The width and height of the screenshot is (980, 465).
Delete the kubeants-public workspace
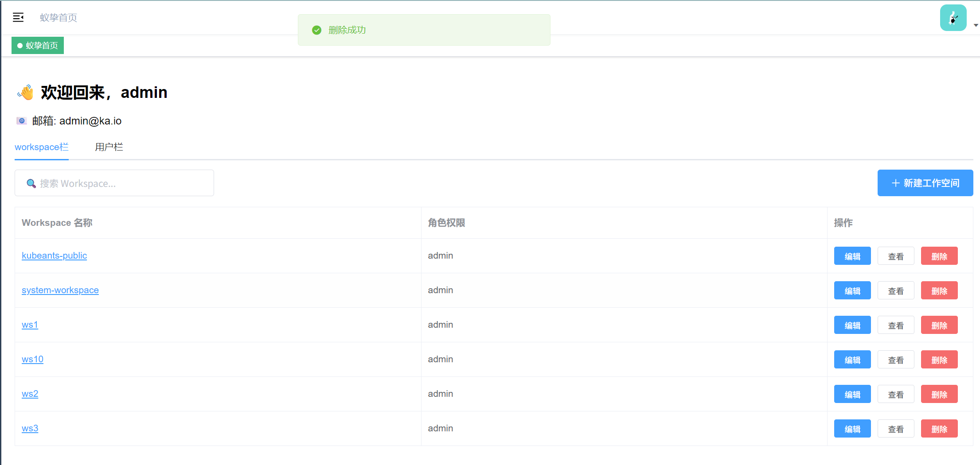939,256
